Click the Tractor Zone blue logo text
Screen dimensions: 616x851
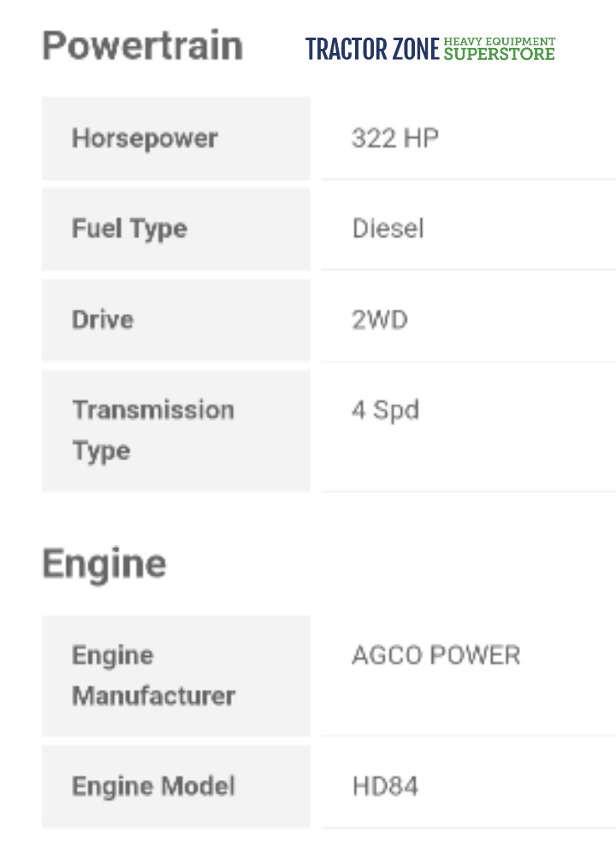tap(373, 50)
